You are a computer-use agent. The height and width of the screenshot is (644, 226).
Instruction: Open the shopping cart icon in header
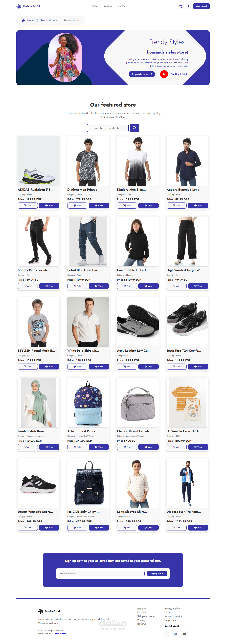click(180, 6)
